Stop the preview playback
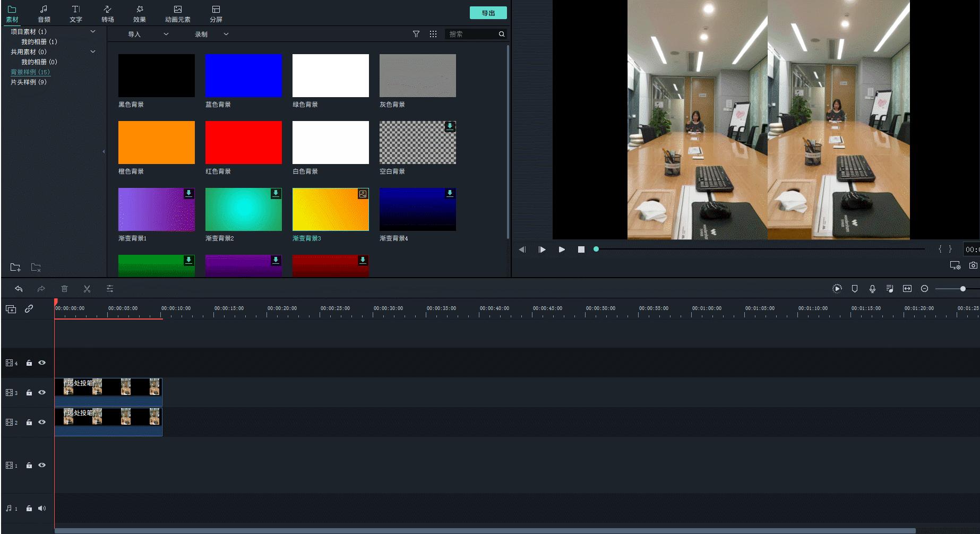980x534 pixels. tap(581, 249)
